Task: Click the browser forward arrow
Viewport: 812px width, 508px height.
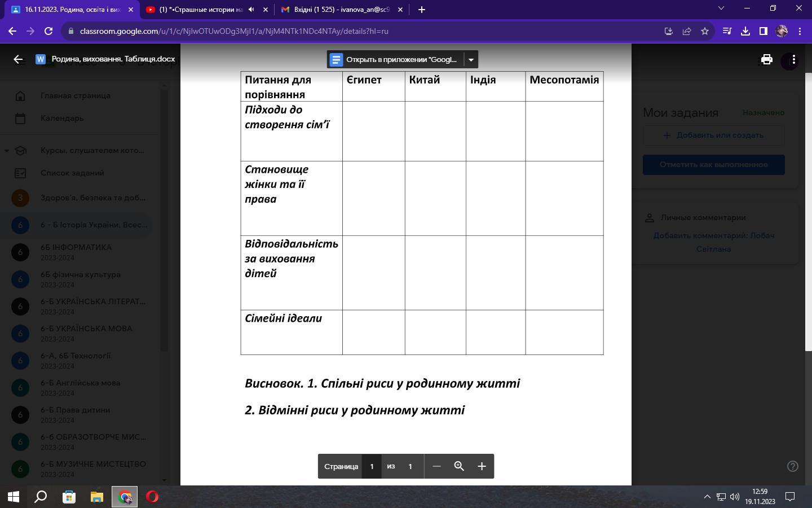Action: click(x=30, y=31)
